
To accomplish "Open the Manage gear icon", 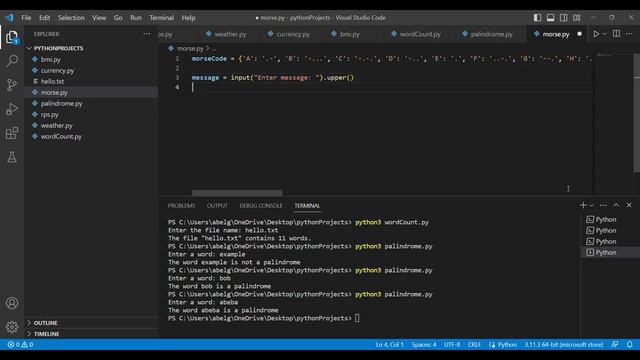I will [x=12, y=327].
